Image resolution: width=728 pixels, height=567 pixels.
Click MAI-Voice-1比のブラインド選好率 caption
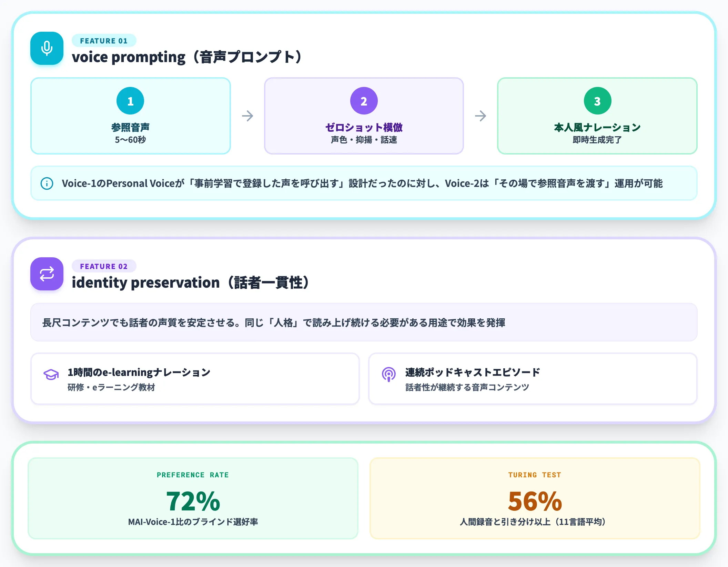[x=193, y=522]
